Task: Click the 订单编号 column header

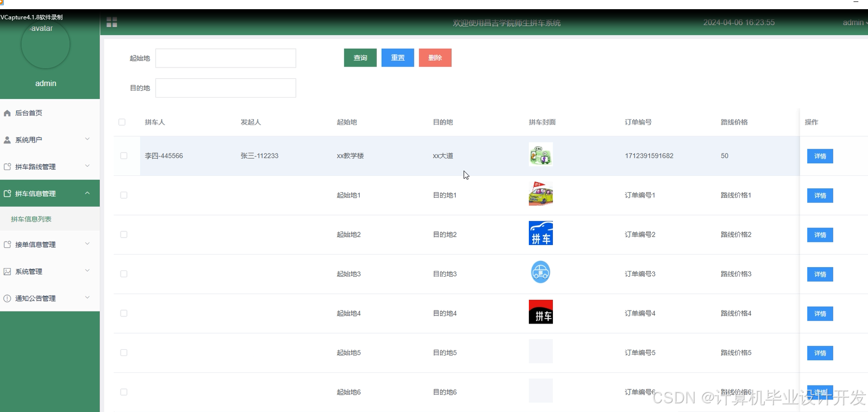Action: point(638,122)
